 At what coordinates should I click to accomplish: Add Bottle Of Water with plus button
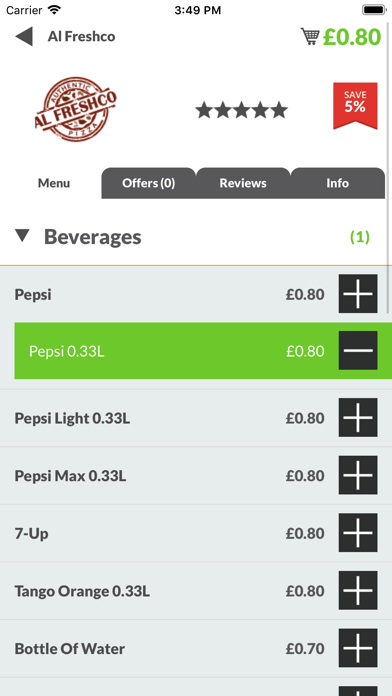pyautogui.click(x=358, y=649)
